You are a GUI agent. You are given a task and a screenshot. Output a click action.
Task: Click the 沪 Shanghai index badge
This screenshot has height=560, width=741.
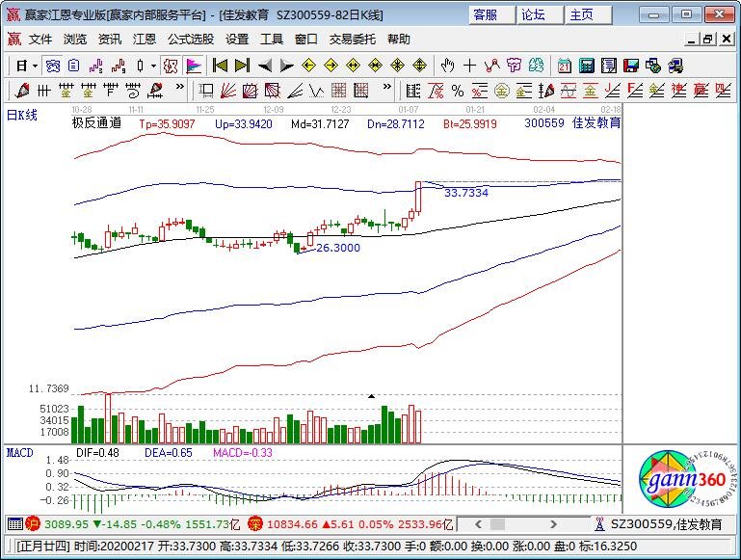[x=33, y=523]
